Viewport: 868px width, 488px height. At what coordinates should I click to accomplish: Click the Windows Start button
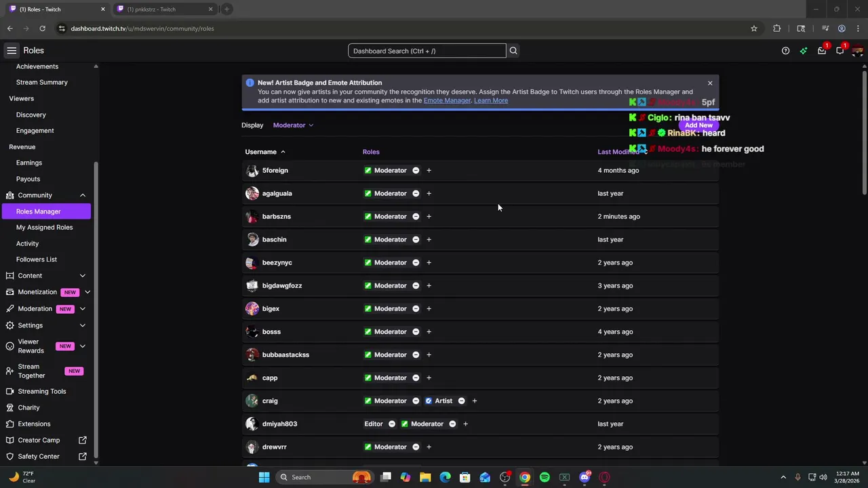pos(264,477)
